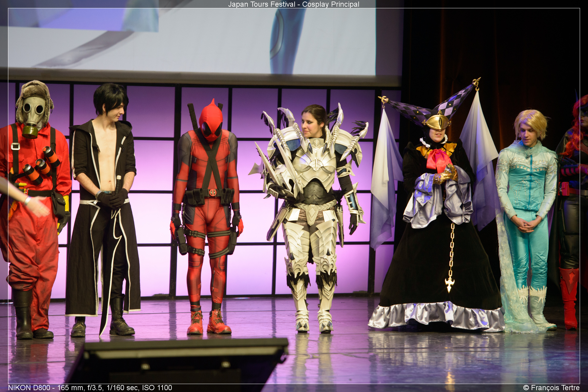Click the title 'Japan Tours Festival - Cosplay Principal'

[294, 4]
